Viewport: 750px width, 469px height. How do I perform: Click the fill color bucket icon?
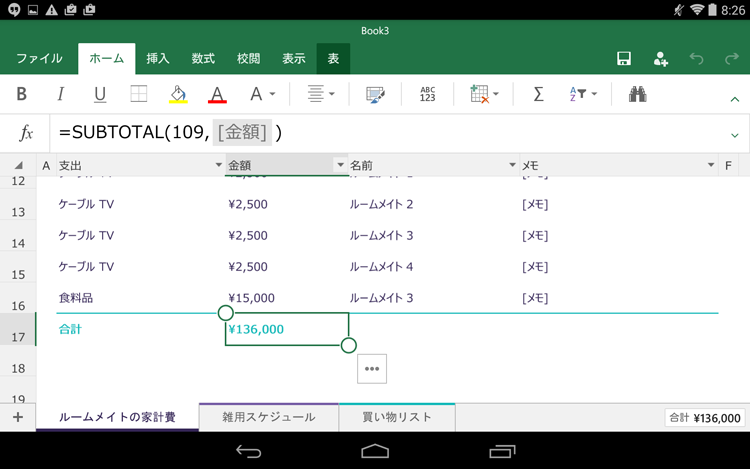[178, 94]
